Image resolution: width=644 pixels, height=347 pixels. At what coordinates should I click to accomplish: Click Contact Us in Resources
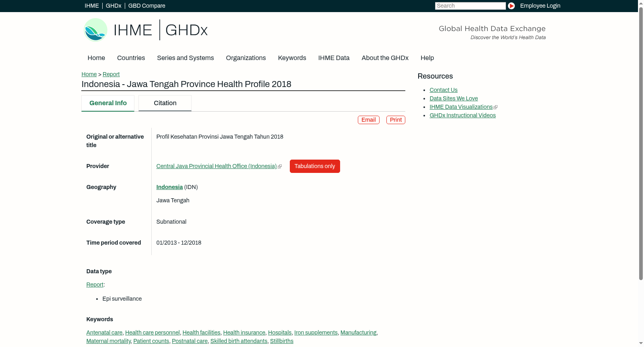[x=444, y=90]
